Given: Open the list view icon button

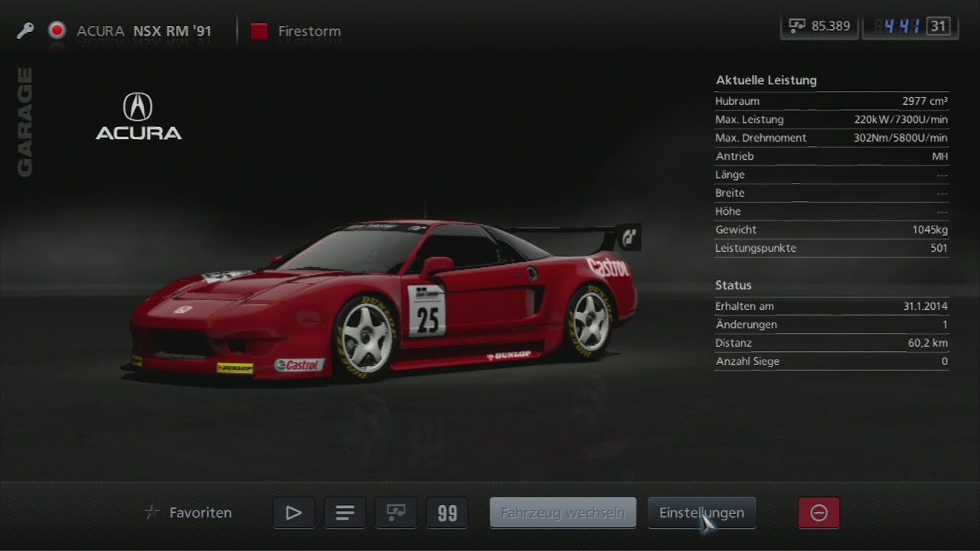Looking at the screenshot, I should (345, 513).
